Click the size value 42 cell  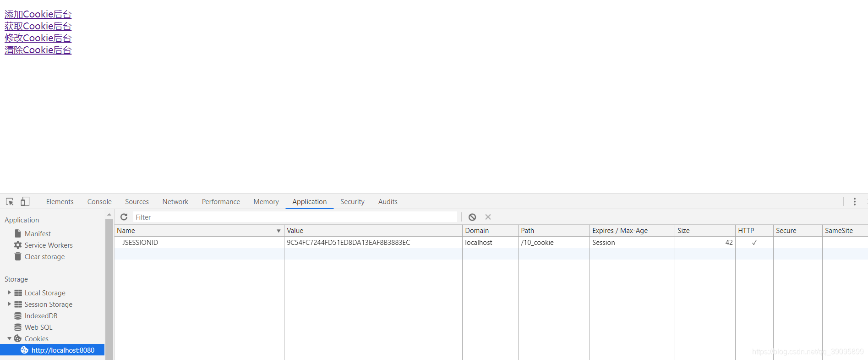(x=705, y=243)
